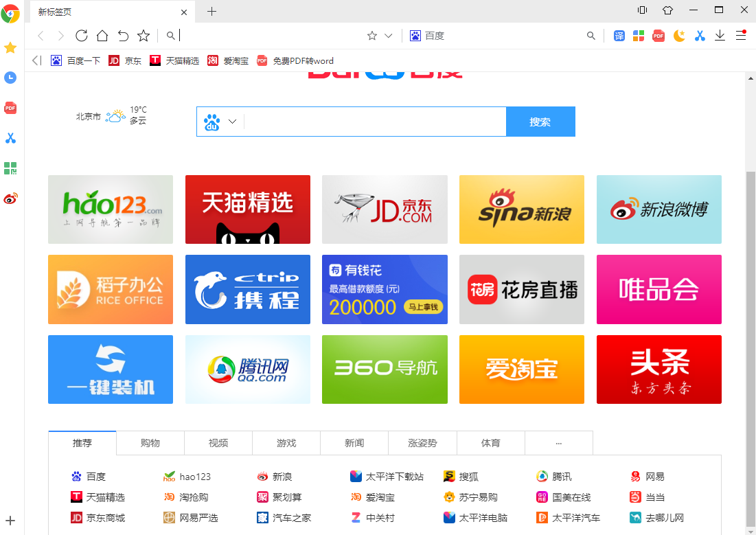Launch the screenshot scissors in toolbar

700,36
